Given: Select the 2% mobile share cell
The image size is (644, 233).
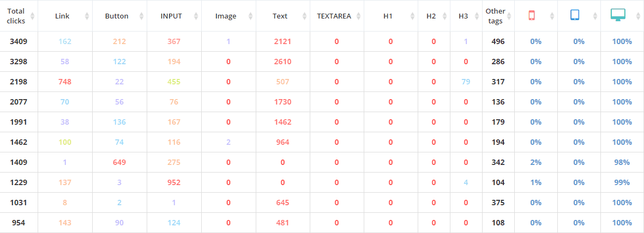Looking at the screenshot, I should pyautogui.click(x=535, y=163).
